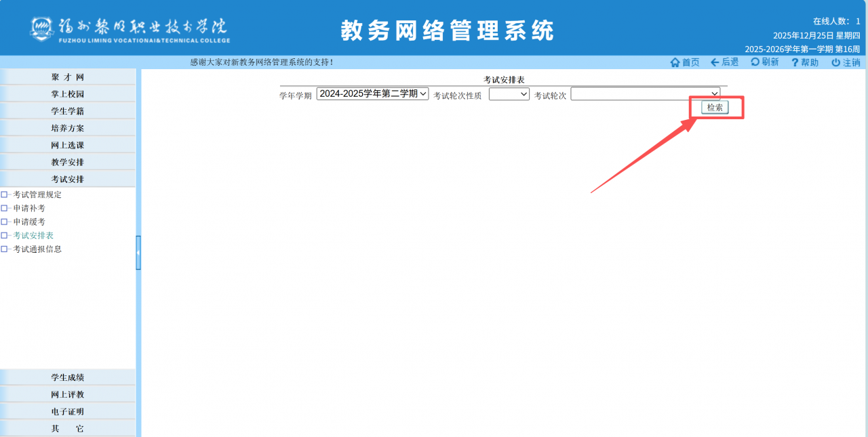
Task: Collapse sidebar using the splitter handle
Action: [x=138, y=252]
